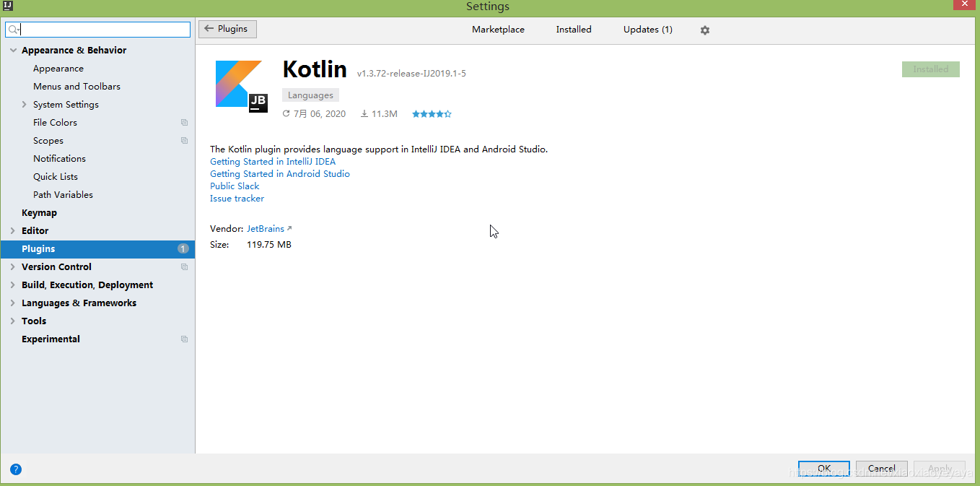Click the help question mark icon
Viewport: 980px width, 486px height.
tap(16, 469)
